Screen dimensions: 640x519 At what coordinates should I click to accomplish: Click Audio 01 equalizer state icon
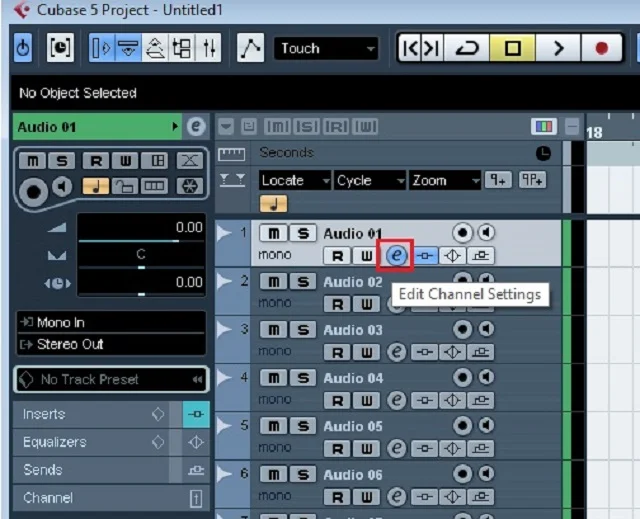453,256
